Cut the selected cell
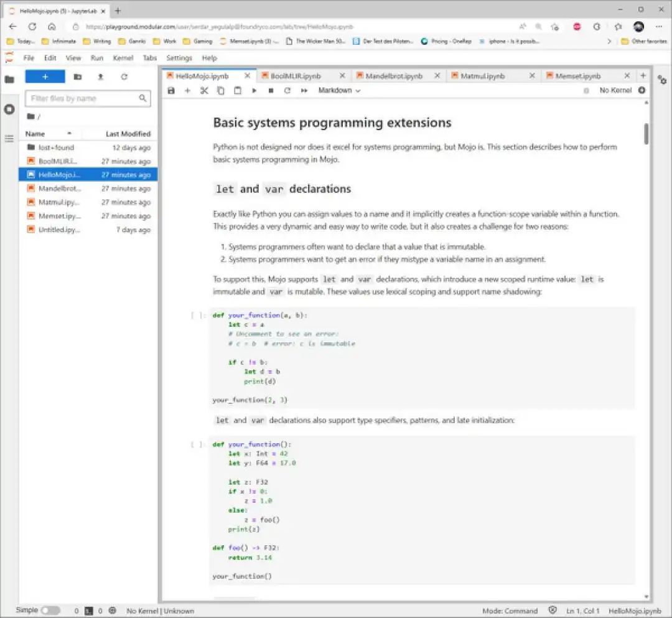Screen dimensions: 672x618 click(x=204, y=90)
